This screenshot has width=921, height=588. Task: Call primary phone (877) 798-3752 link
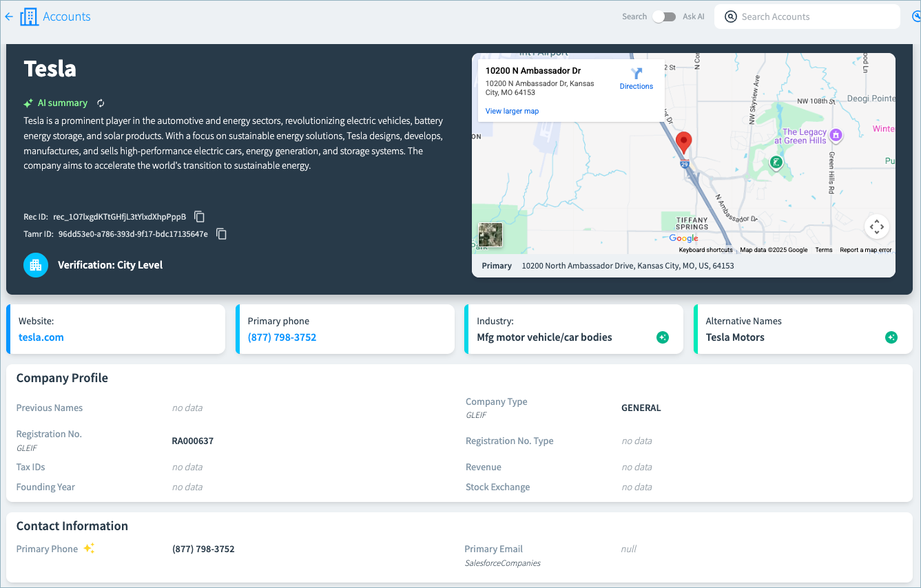[x=282, y=337]
